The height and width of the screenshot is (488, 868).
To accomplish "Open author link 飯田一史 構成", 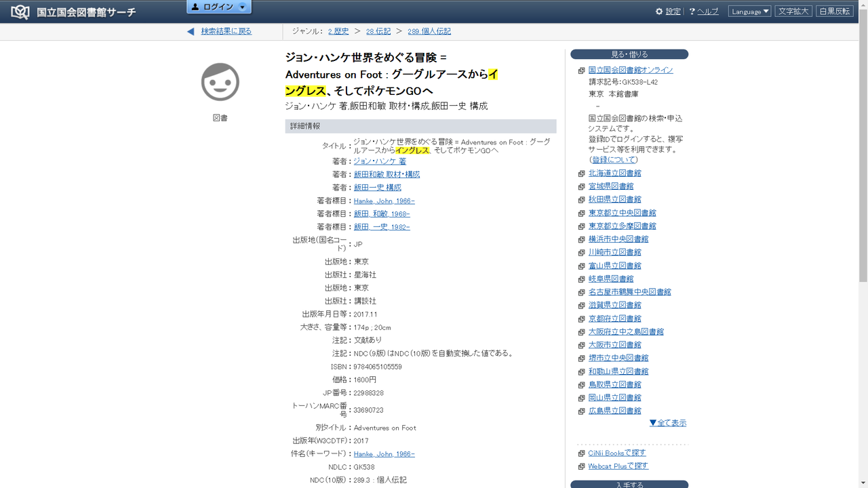I will 378,188.
